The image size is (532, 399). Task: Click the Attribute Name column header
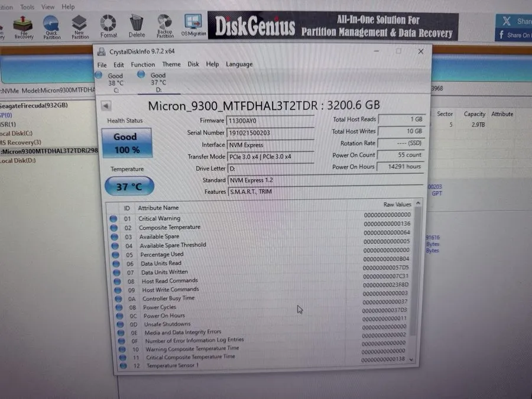pos(158,207)
